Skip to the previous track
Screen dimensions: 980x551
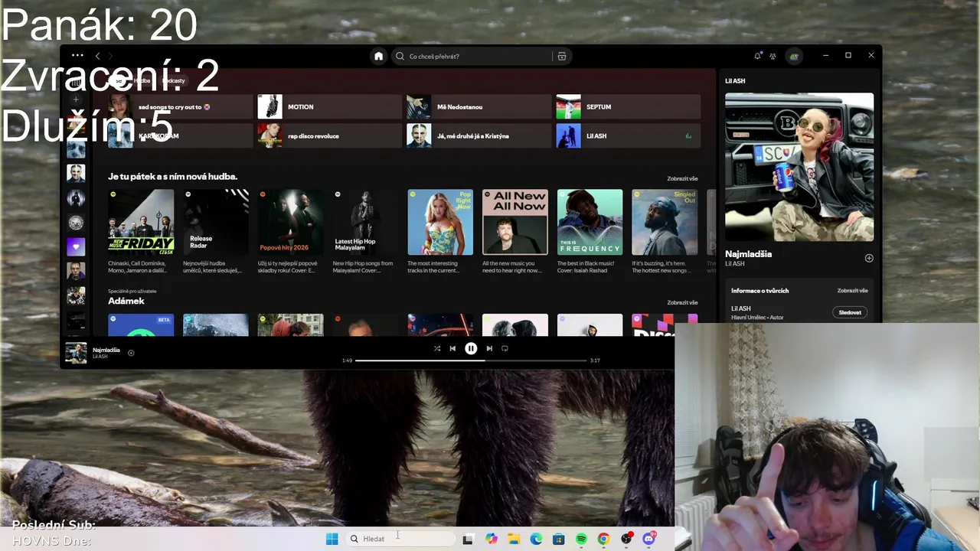[452, 348]
